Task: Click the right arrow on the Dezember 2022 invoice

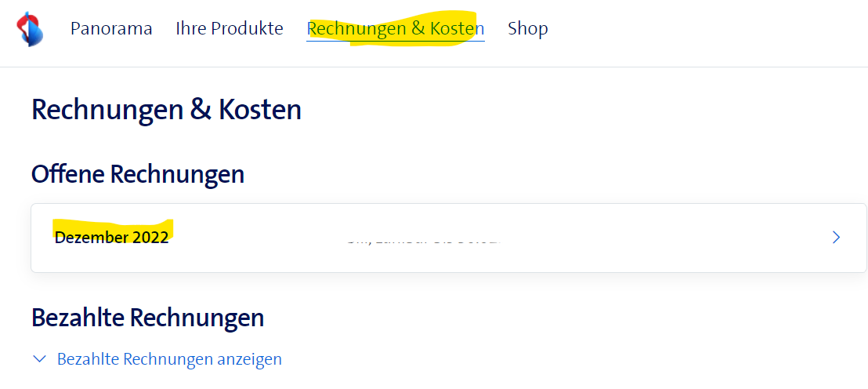Action: (x=836, y=238)
